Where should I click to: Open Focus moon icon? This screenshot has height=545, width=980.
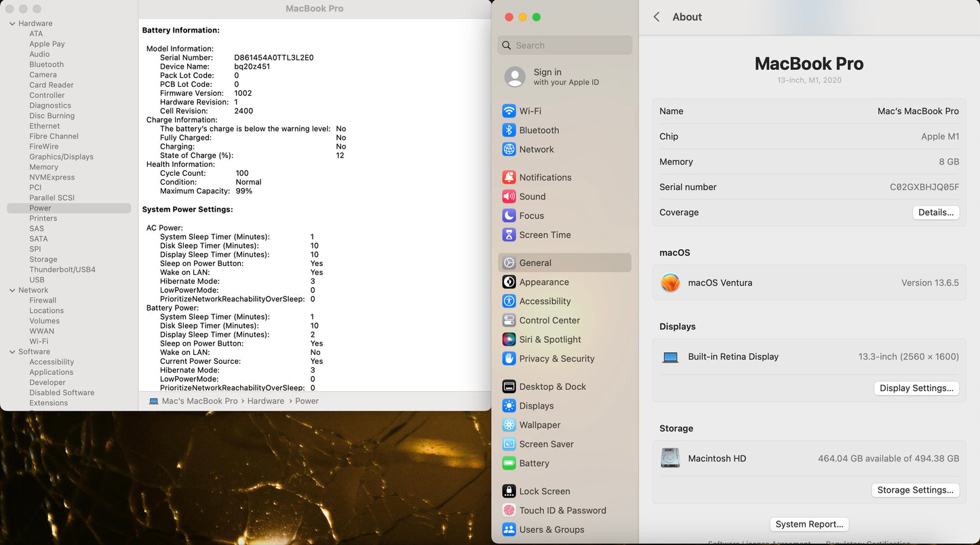point(509,216)
